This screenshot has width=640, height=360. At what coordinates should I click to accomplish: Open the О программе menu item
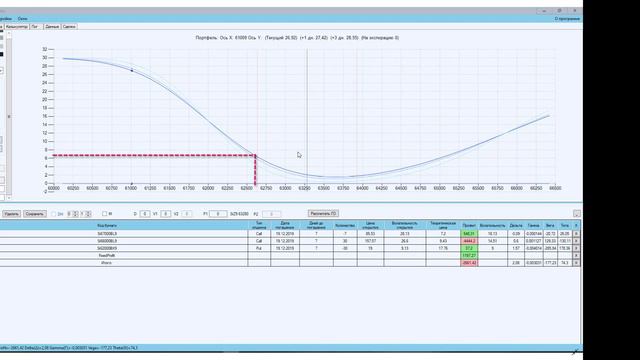[x=567, y=19]
